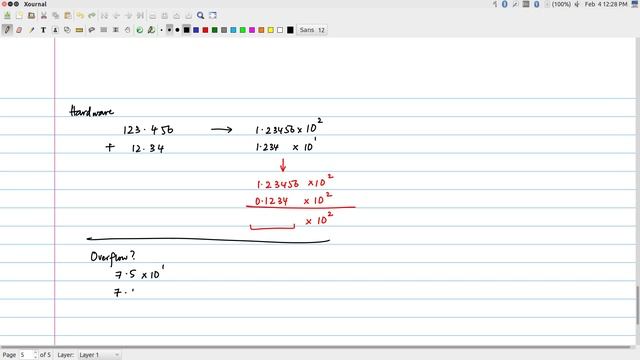640x360 pixels.
Task: Zoom out of the page
Action: 153,16
